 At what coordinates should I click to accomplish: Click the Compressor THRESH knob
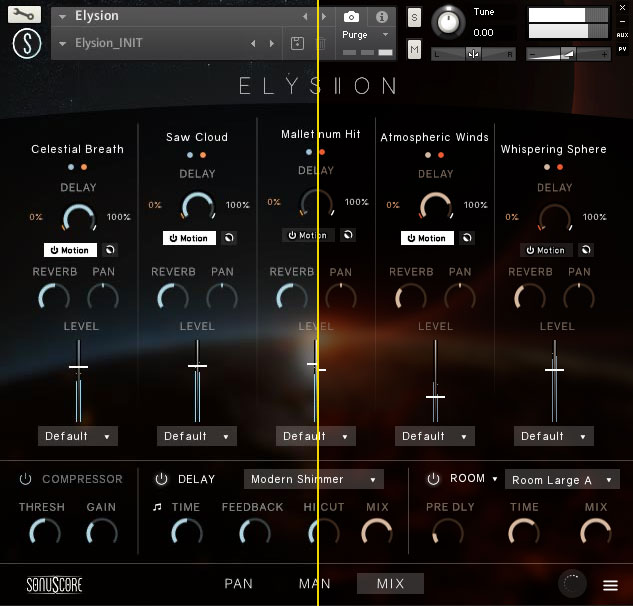(44, 533)
